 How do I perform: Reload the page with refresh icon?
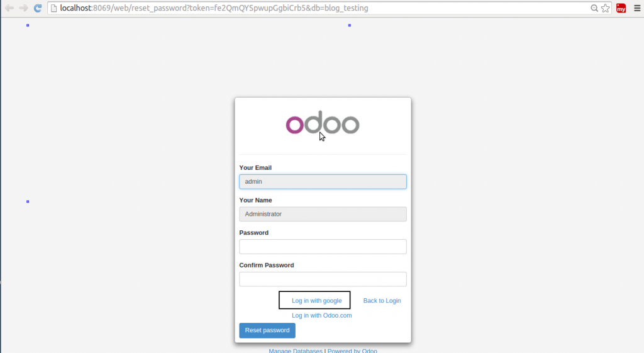38,8
